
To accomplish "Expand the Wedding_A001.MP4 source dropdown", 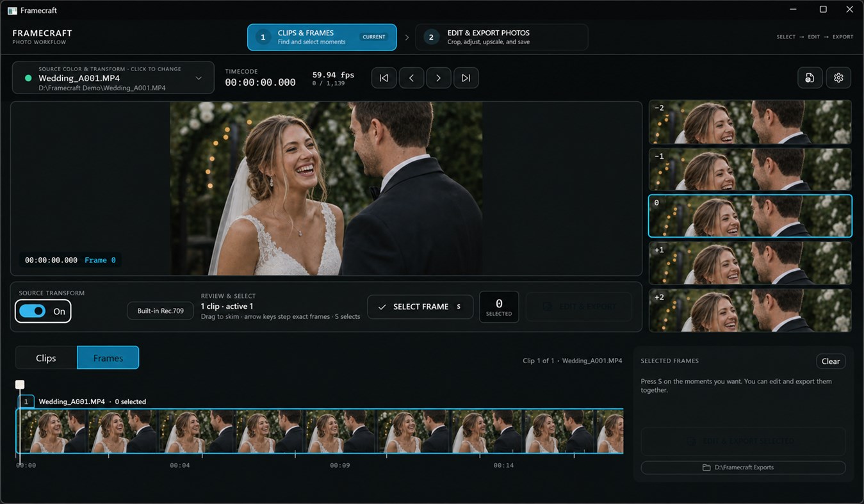I will click(113, 78).
